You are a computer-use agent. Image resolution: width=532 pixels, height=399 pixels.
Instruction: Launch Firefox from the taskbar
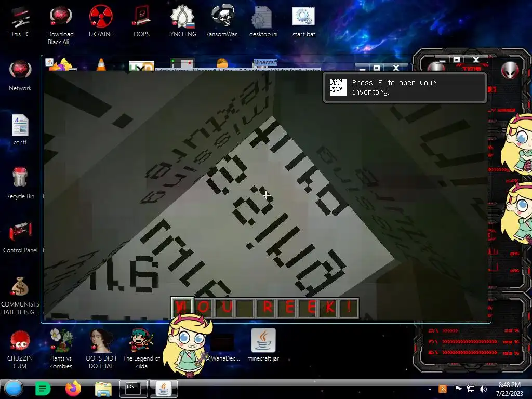(73, 389)
